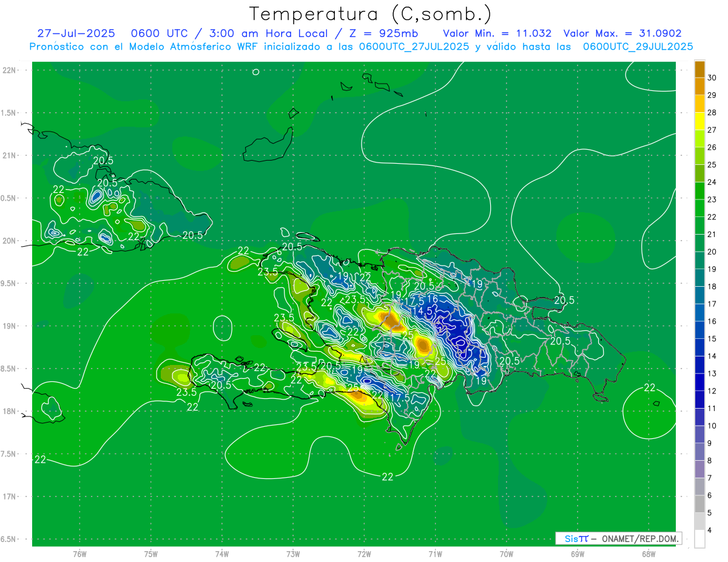
Task: Click the "16" contour label on the map
Action: point(433,299)
